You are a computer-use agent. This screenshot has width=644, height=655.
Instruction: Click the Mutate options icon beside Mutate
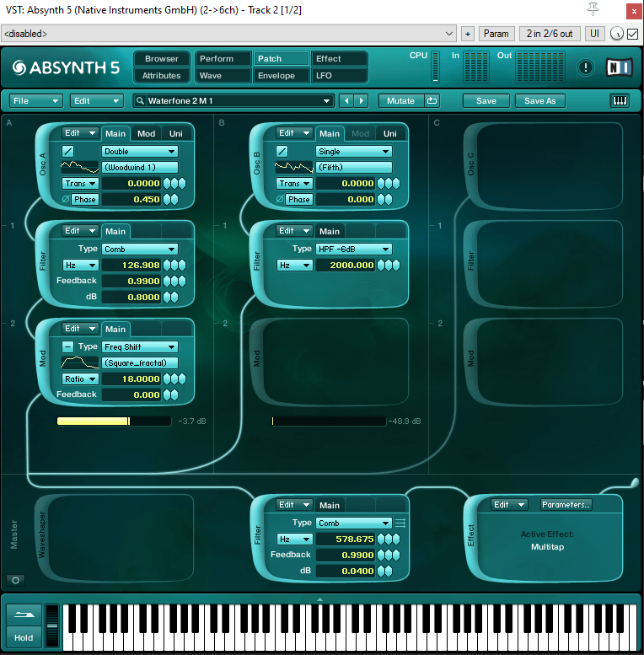point(432,100)
